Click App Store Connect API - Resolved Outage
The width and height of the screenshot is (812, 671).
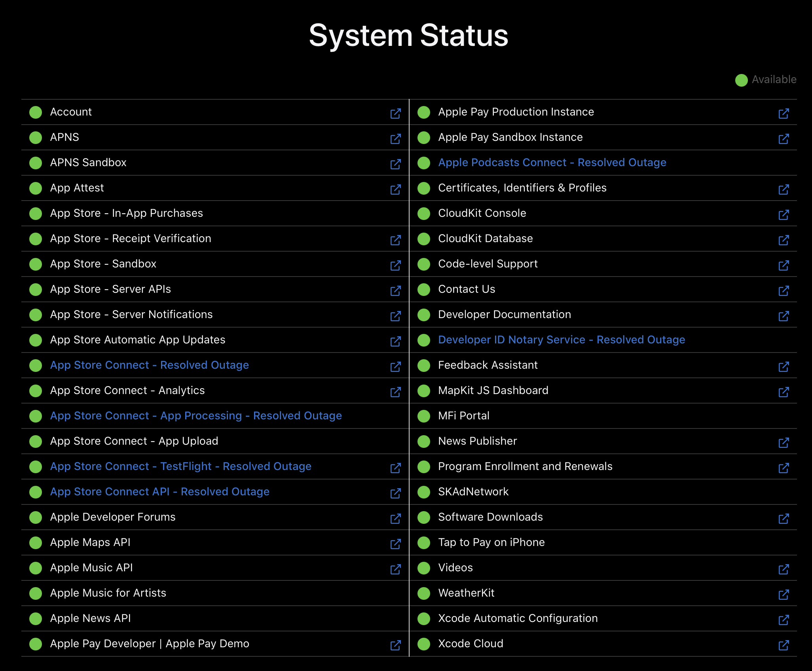(160, 492)
